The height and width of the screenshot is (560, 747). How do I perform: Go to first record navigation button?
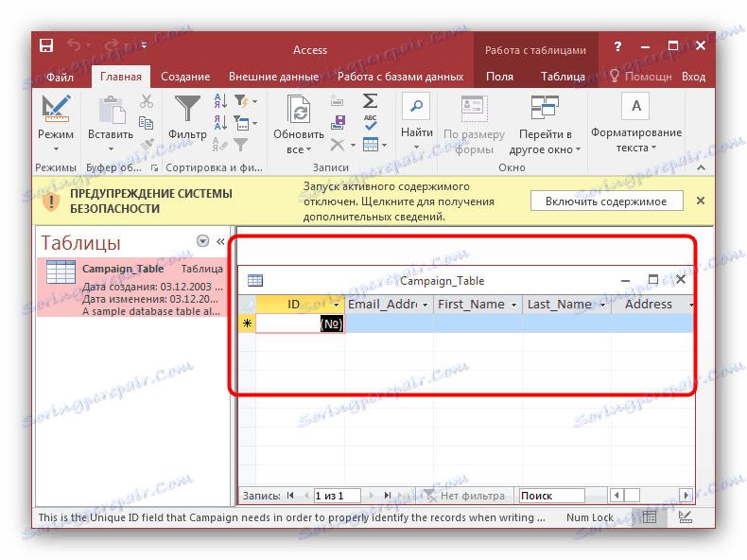[x=290, y=495]
